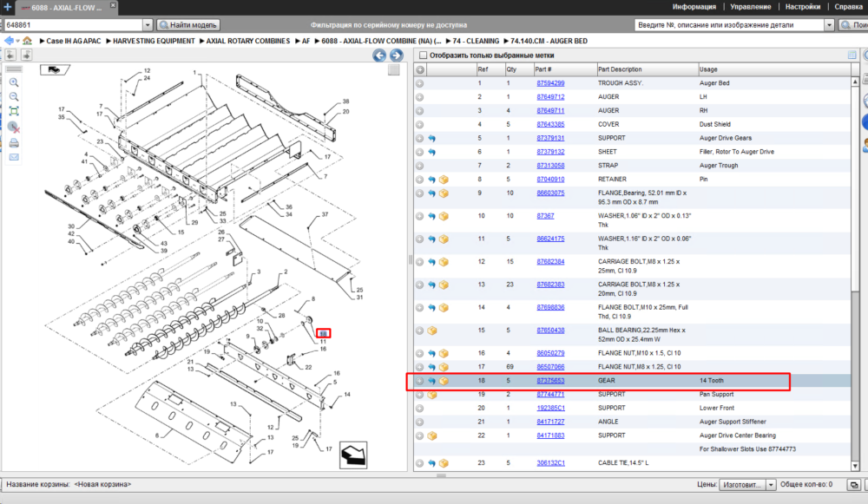Navigate to 'AXIAL ROTARY COMBINES' breadcrumb

[x=248, y=42]
